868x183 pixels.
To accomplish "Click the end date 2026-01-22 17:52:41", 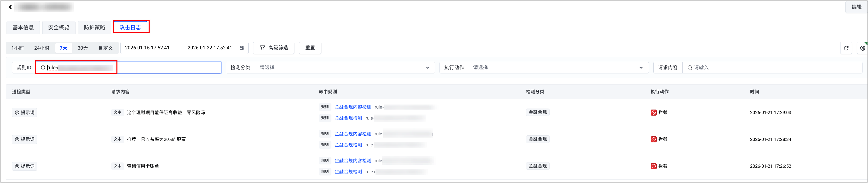I will click(210, 48).
